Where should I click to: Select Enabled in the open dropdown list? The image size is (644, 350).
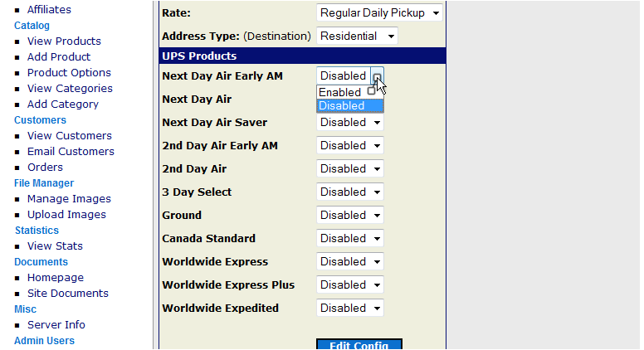tap(349, 92)
